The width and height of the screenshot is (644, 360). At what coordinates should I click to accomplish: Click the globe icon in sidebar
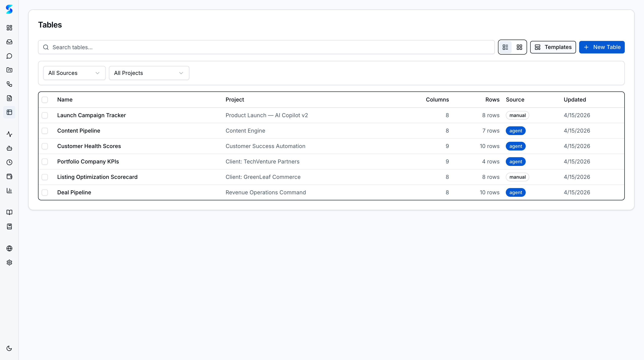click(x=9, y=248)
